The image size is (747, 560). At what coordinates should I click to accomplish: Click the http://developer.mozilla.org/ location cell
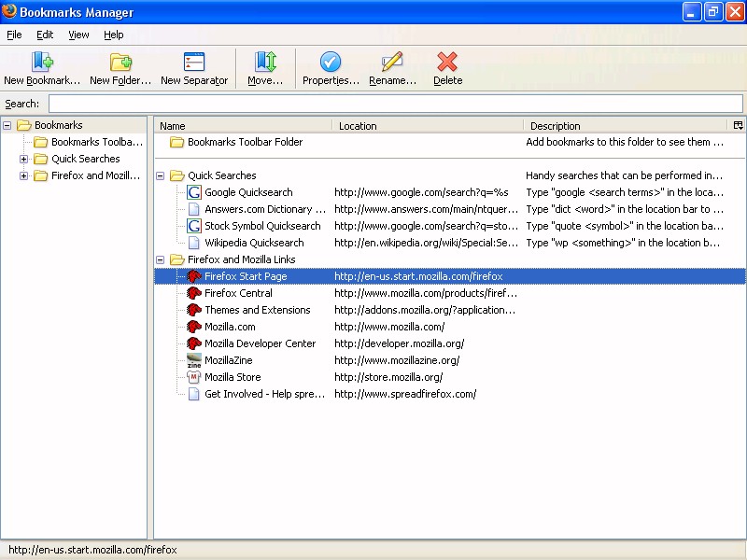(x=400, y=343)
